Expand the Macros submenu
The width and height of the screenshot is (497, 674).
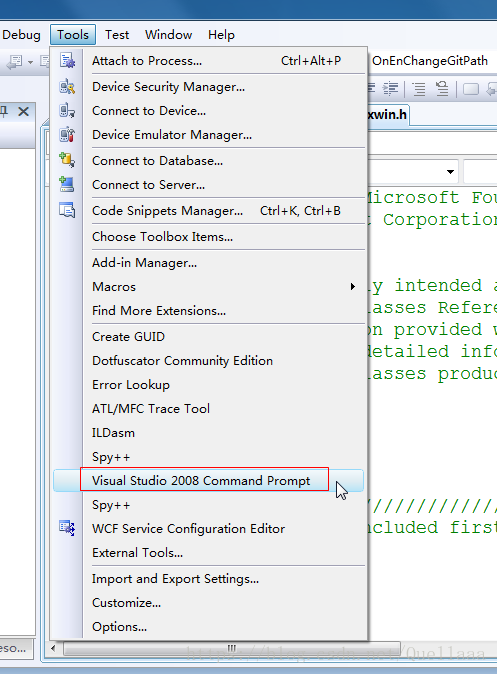tap(209, 286)
